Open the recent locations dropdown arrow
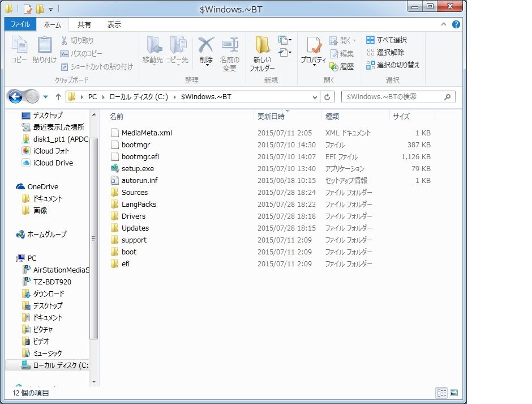This screenshot has width=532, height=404. pyautogui.click(x=45, y=97)
